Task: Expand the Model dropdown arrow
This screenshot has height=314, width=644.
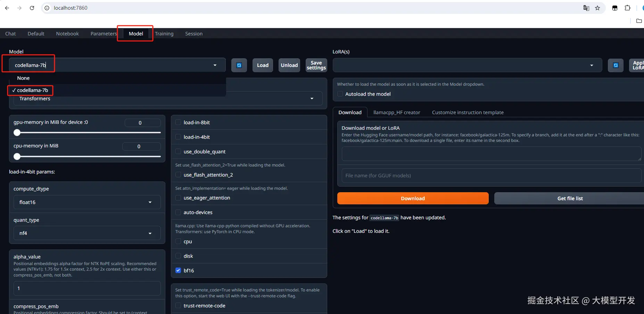Action: tap(215, 65)
